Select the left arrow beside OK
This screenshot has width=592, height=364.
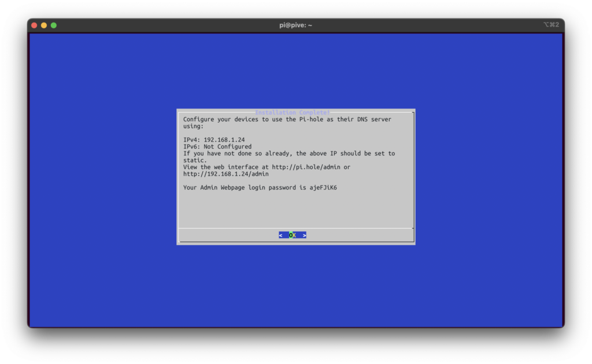[x=281, y=235]
